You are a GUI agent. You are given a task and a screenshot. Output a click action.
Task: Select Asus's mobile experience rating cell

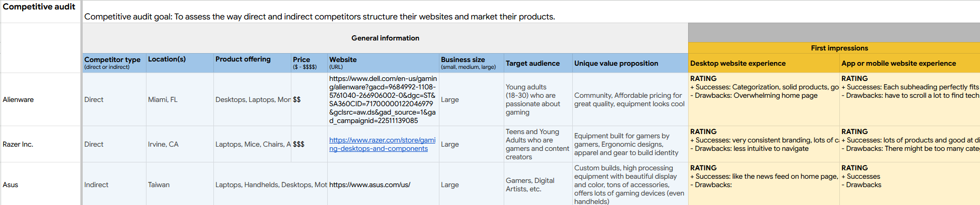click(909, 184)
